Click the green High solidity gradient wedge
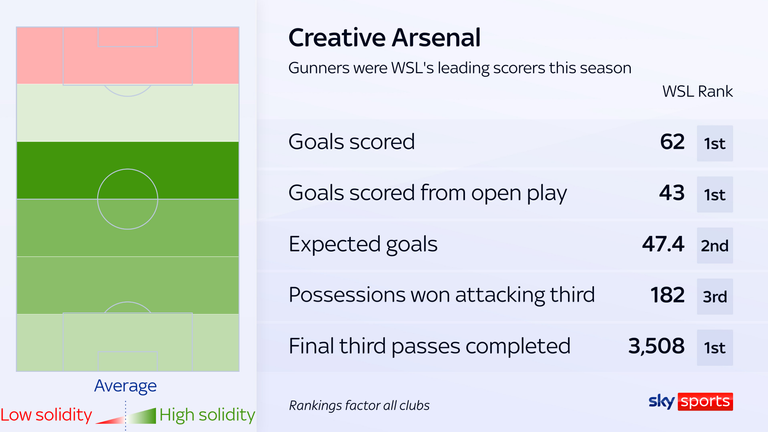This screenshot has height=432, width=768. (142, 416)
